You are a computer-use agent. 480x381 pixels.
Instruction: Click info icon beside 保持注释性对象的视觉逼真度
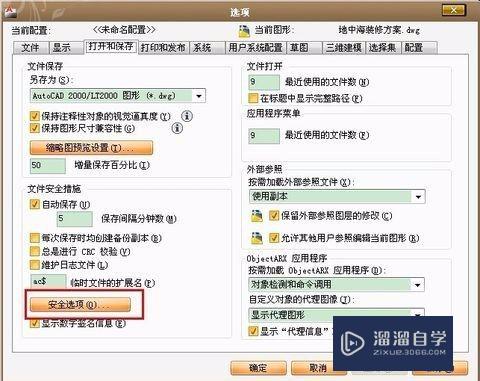click(187, 116)
